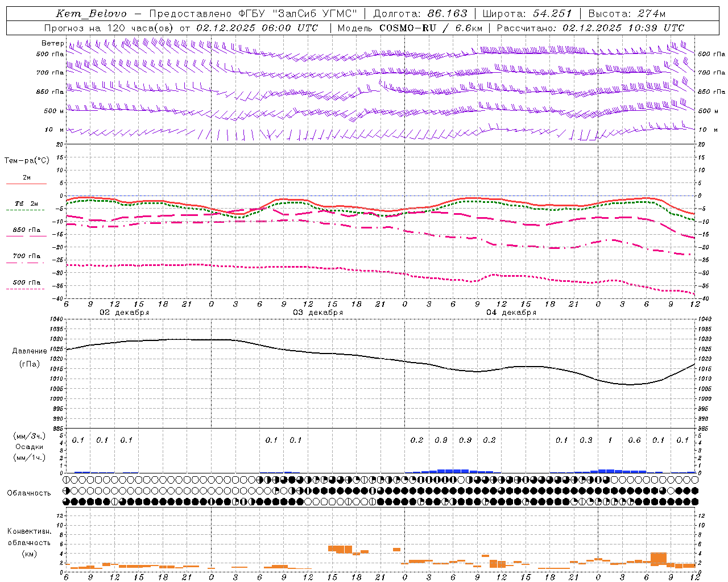Click the (мм/1ч.) precipitation unit label
Viewport: 728px width, 582px height.
[30, 458]
